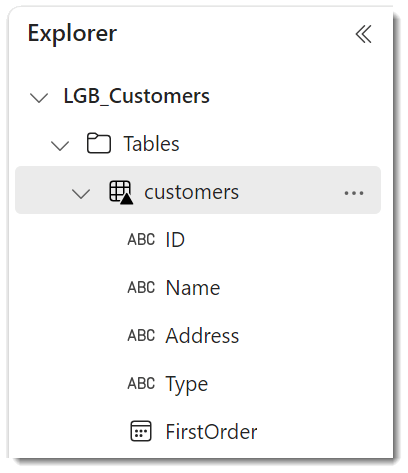408x473 pixels.
Task: Click the ABC type icon beside Type
Action: point(141,383)
